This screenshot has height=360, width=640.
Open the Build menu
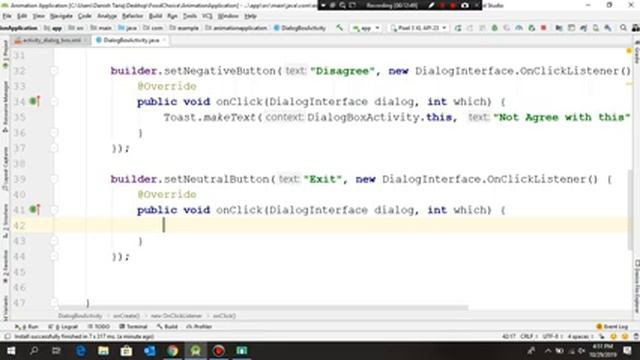[x=156, y=16]
